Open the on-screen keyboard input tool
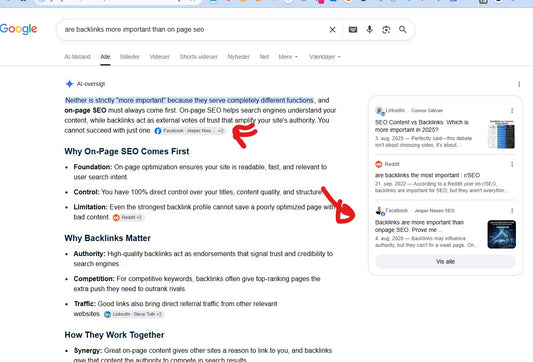The height and width of the screenshot is (362, 533). coord(353,30)
